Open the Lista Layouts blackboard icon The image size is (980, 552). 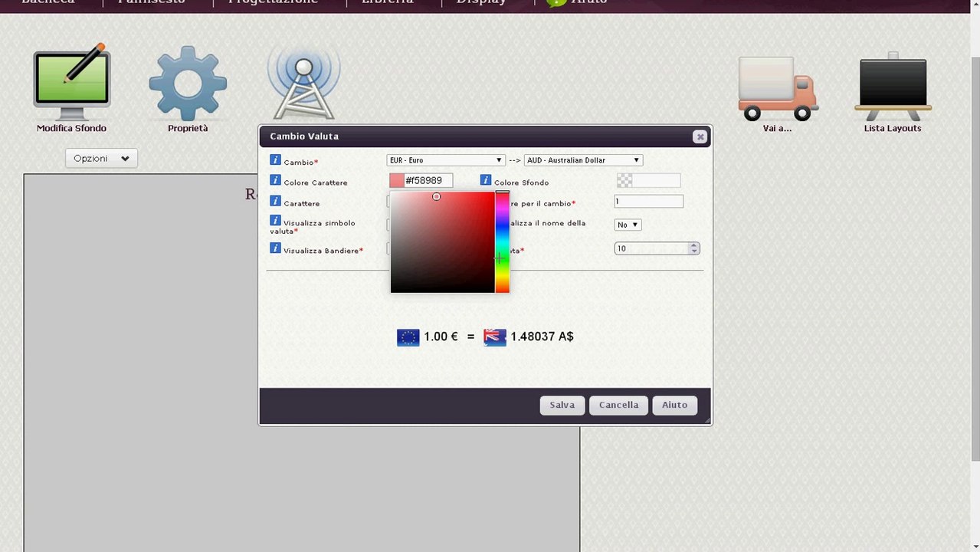(893, 86)
